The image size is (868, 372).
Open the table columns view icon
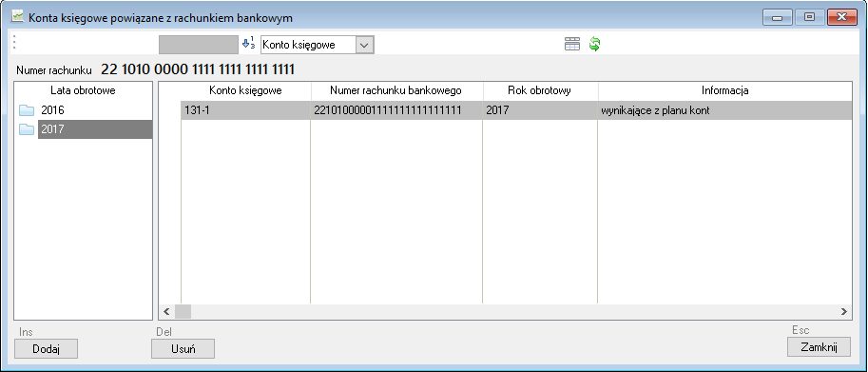(571, 45)
